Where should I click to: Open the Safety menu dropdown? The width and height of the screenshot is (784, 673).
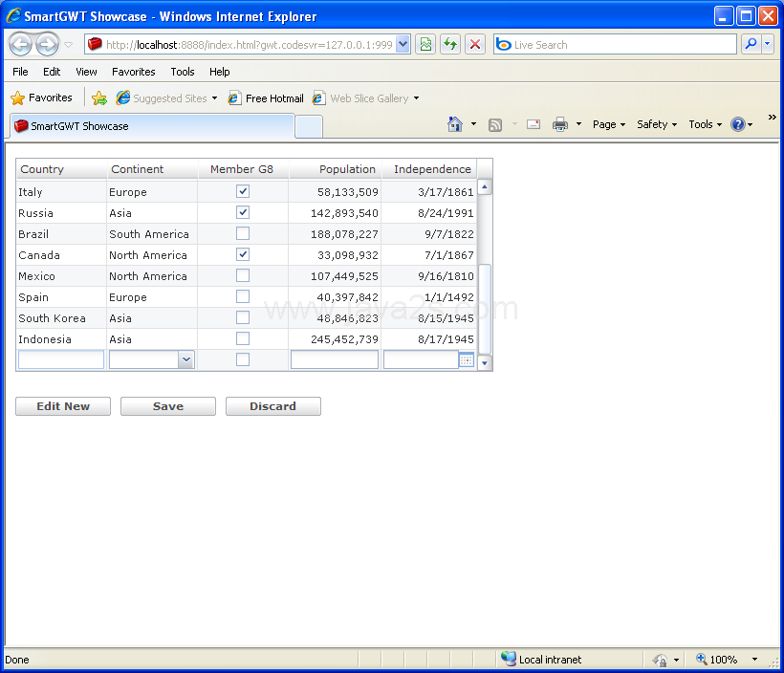tap(657, 124)
